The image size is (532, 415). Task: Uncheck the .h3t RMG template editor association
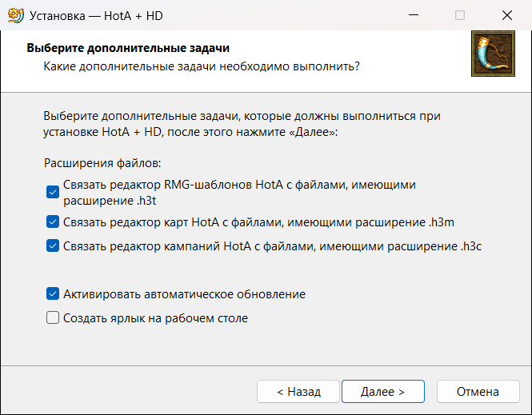point(53,192)
